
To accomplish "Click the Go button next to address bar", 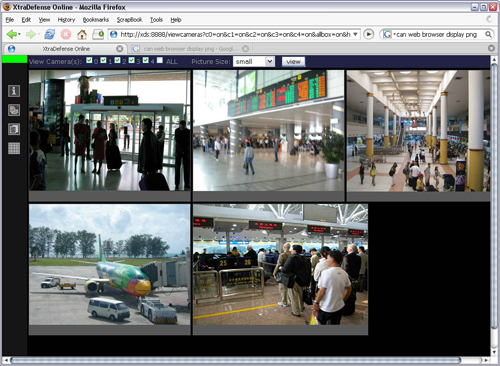I will pyautogui.click(x=368, y=34).
